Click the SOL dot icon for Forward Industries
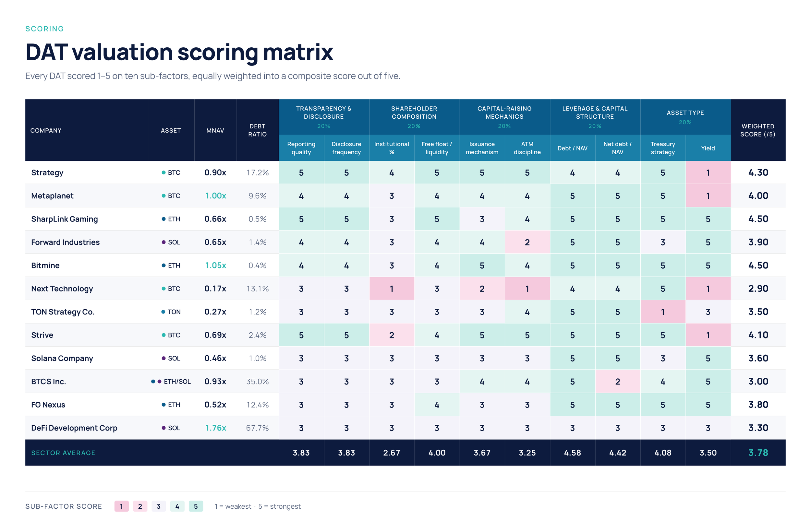Image resolution: width=811 pixels, height=532 pixels. pyautogui.click(x=163, y=242)
